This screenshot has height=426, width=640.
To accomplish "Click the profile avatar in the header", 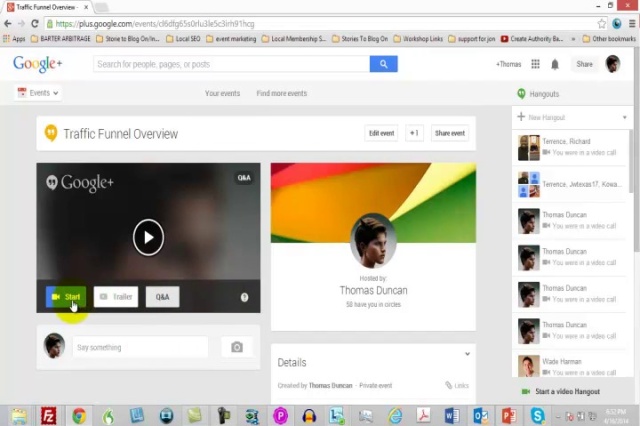I will point(612,64).
